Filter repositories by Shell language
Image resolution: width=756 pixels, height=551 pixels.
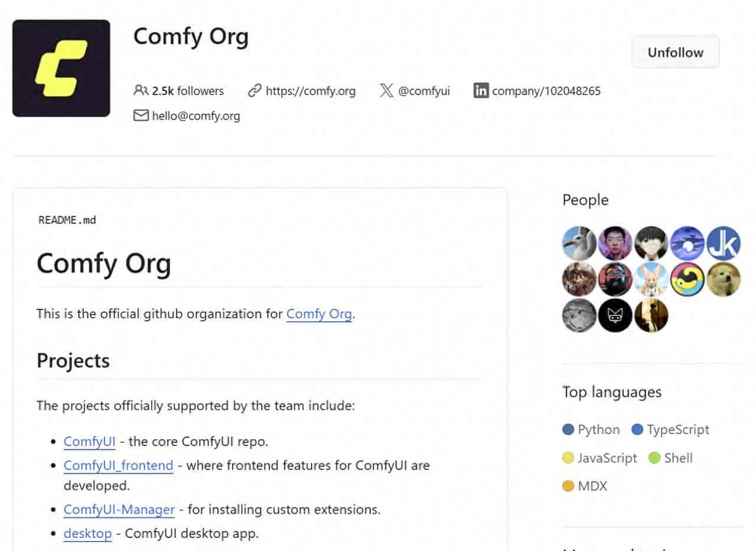(671, 458)
